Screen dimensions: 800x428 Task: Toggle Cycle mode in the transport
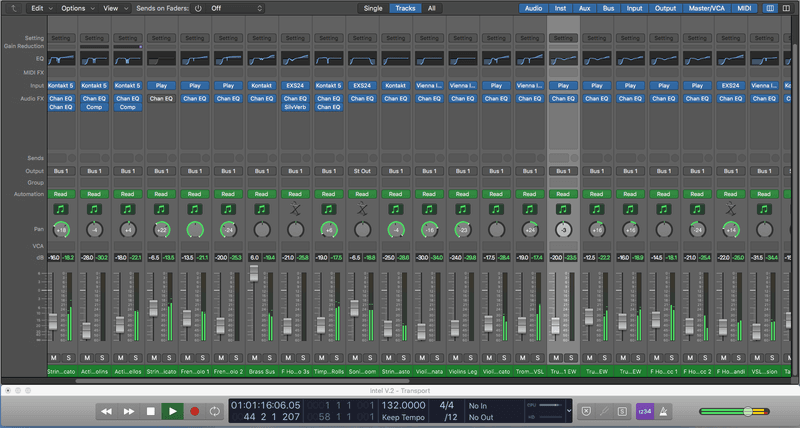pyautogui.click(x=215, y=411)
